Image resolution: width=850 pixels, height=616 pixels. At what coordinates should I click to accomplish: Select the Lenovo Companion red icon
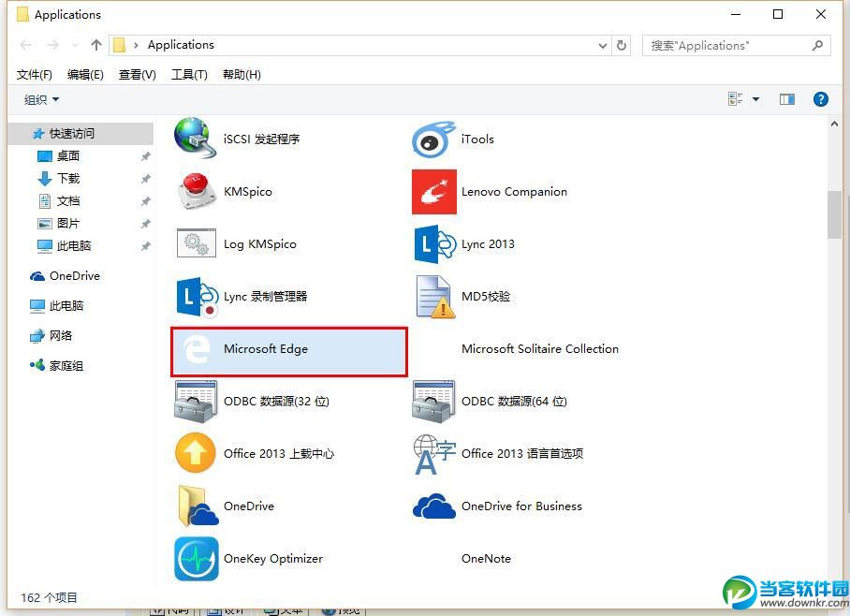[x=434, y=192]
